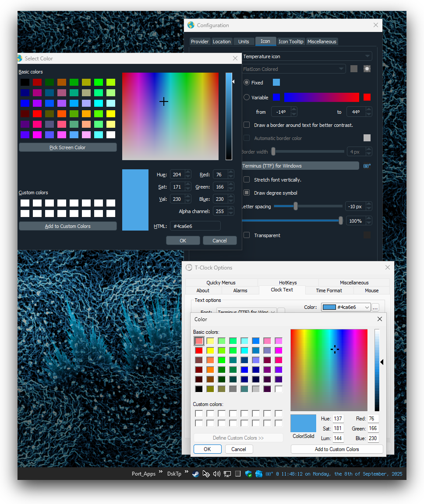This screenshot has height=504, width=424.
Task: Pick pure red basic color in Color dialog
Action: click(199, 350)
